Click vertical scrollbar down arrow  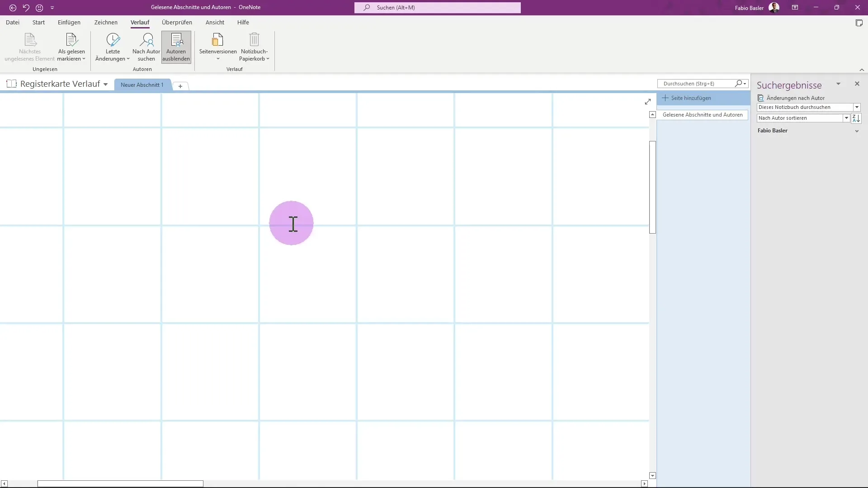(652, 475)
